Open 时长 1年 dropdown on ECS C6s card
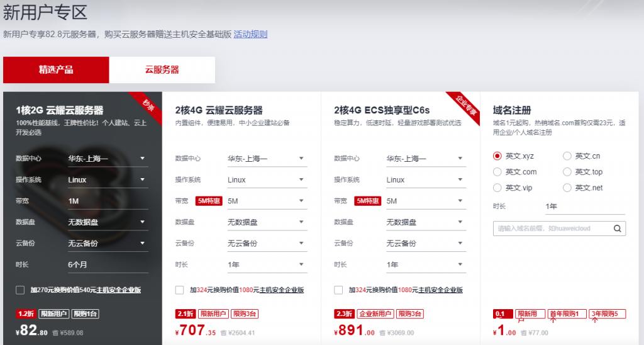This screenshot has width=644, height=345. point(426,264)
